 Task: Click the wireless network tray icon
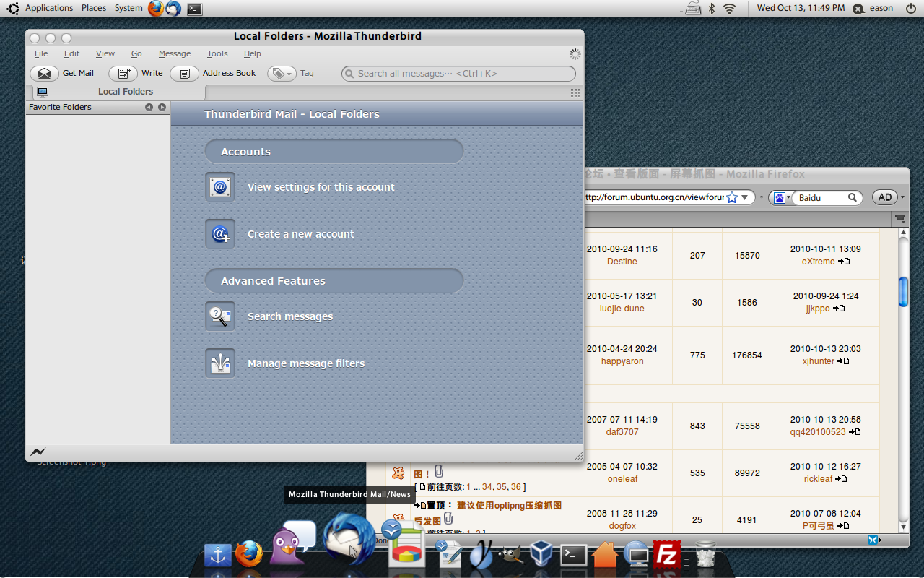pyautogui.click(x=730, y=9)
